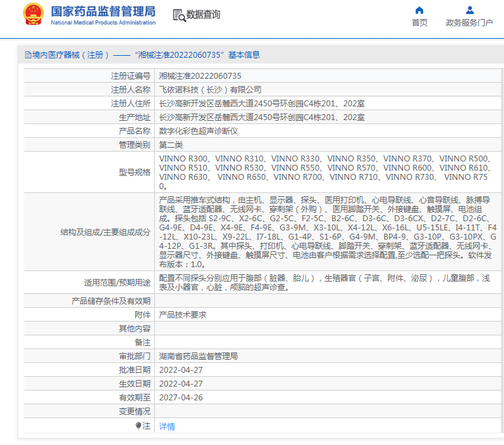Click 国家药品监督管理局 site title
The width and height of the screenshot is (504, 445).
click(x=103, y=11)
